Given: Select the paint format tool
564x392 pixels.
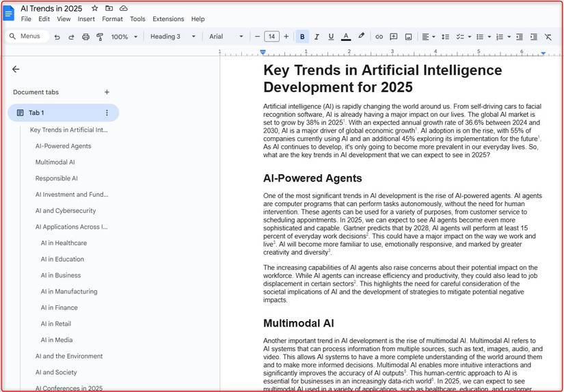Looking at the screenshot, I should (100, 37).
